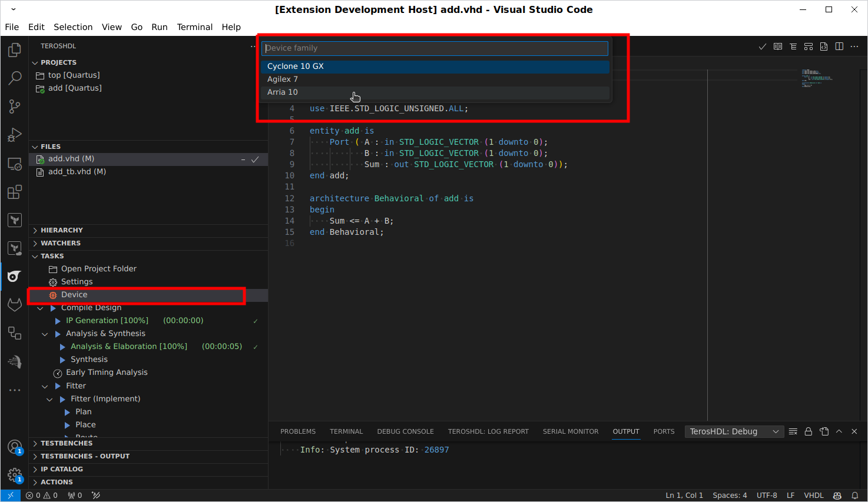Open the TerosHDL view in activity bar
The width and height of the screenshot is (868, 502).
pos(15,277)
